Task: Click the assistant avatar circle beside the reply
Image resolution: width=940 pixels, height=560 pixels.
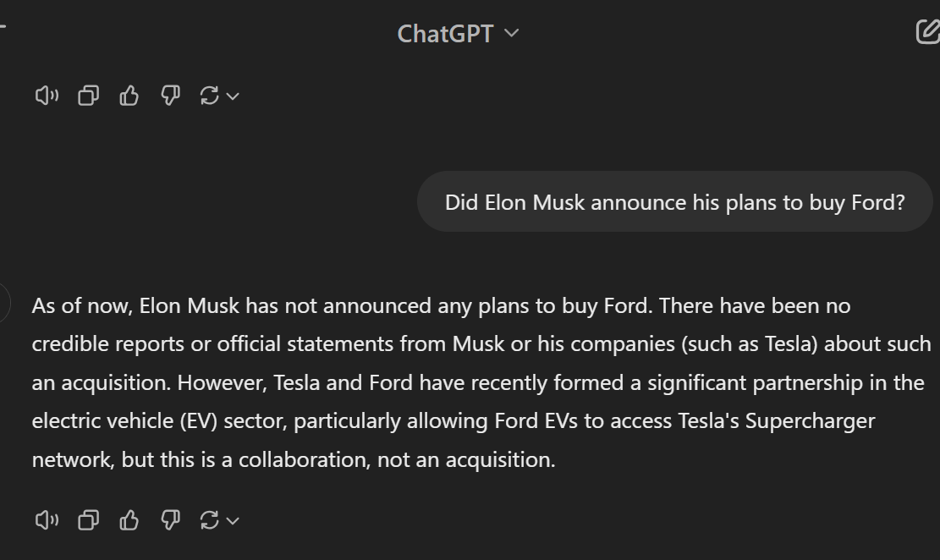Action: pyautogui.click(x=3, y=303)
